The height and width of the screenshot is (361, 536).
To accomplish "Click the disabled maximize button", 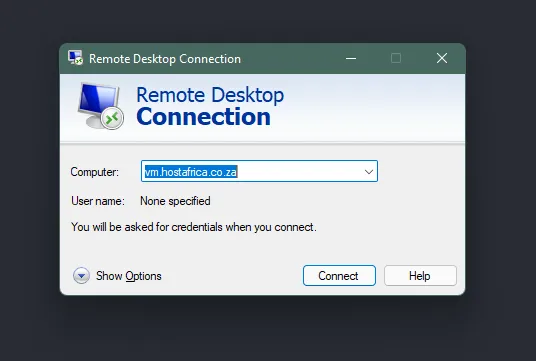I will 396,58.
